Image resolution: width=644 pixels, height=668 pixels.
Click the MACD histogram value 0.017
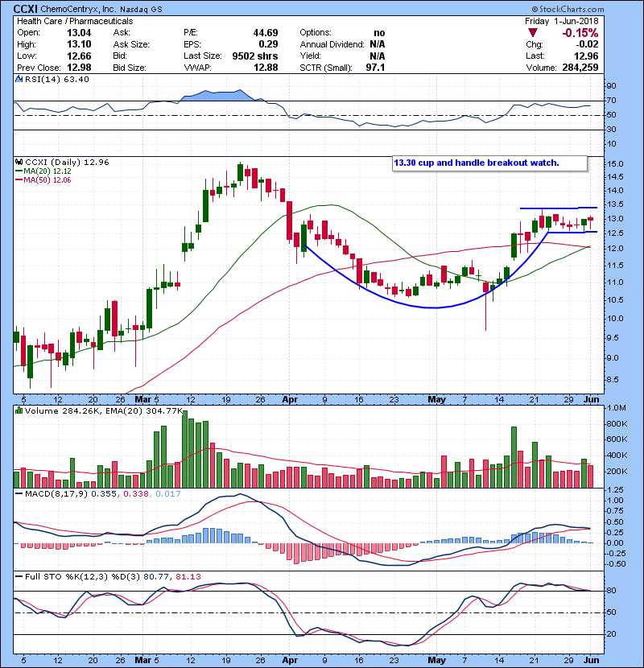point(168,493)
